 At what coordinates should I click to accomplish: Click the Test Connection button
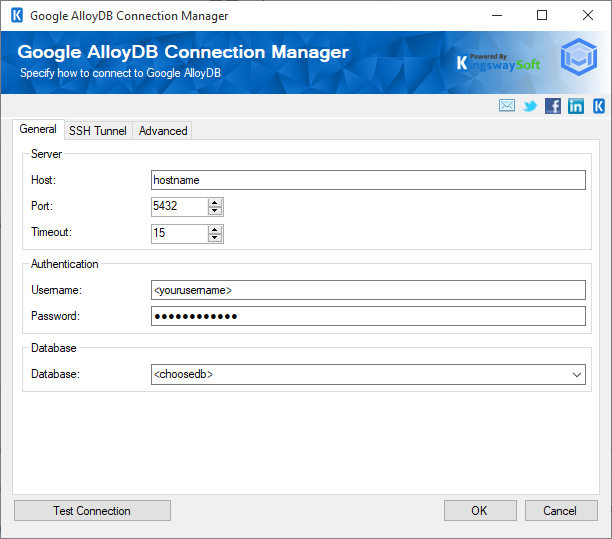tap(92, 511)
